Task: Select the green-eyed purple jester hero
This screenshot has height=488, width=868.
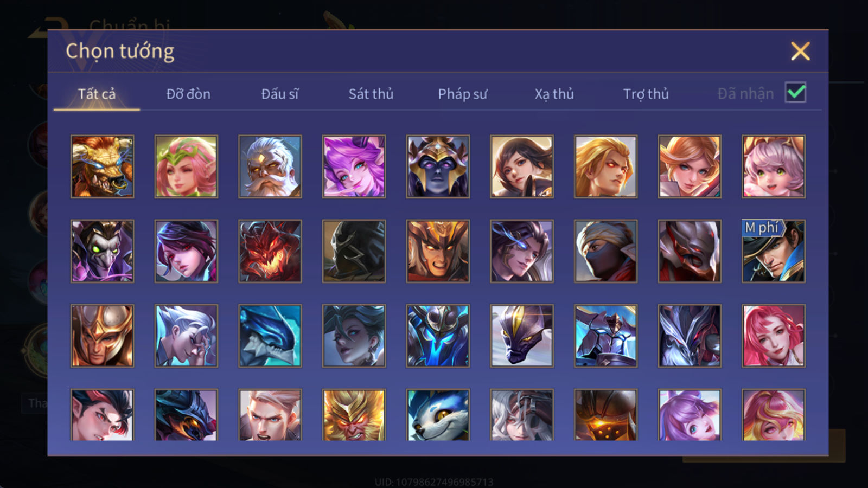Action: 102,251
